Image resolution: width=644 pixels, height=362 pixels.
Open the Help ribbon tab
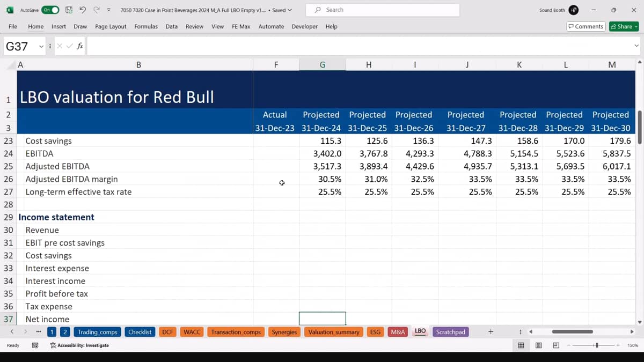(331, 26)
